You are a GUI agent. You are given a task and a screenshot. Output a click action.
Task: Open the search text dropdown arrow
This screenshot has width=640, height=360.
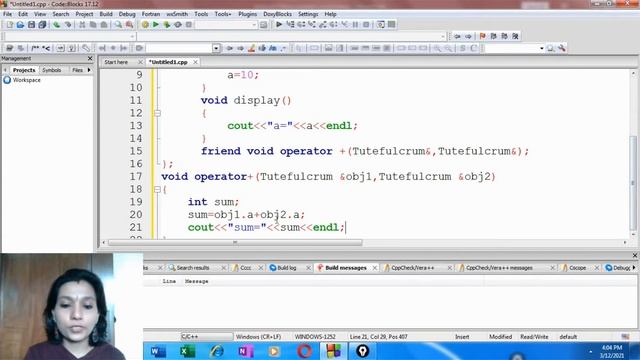(216, 48)
